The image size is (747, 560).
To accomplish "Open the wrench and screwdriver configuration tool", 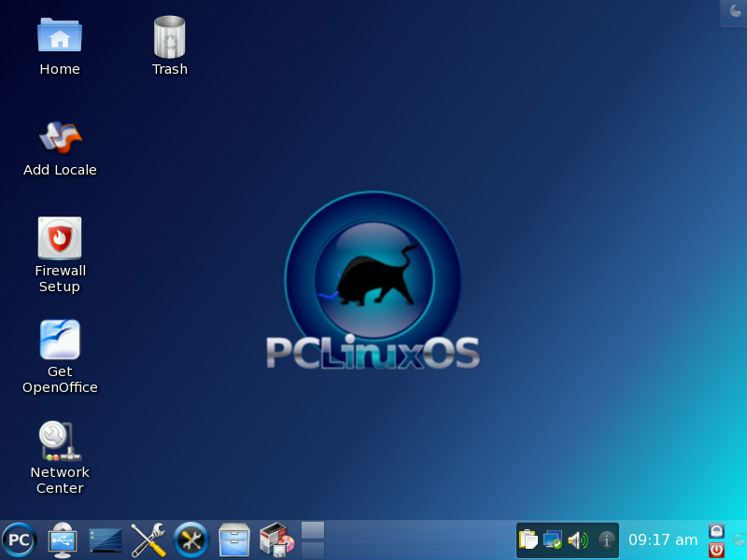I will [148, 539].
